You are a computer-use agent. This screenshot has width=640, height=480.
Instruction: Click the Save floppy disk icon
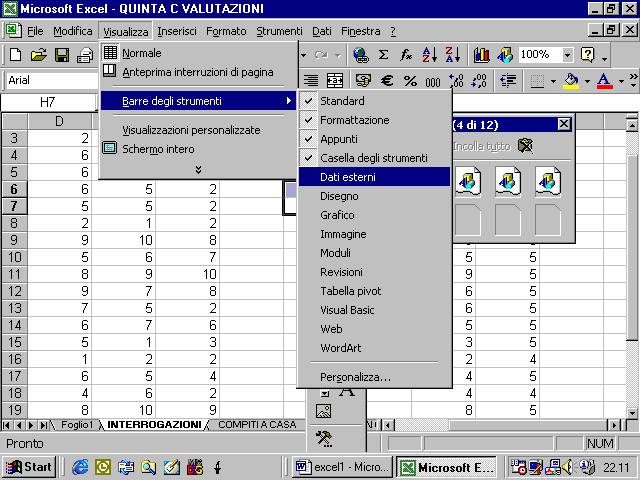click(62, 55)
